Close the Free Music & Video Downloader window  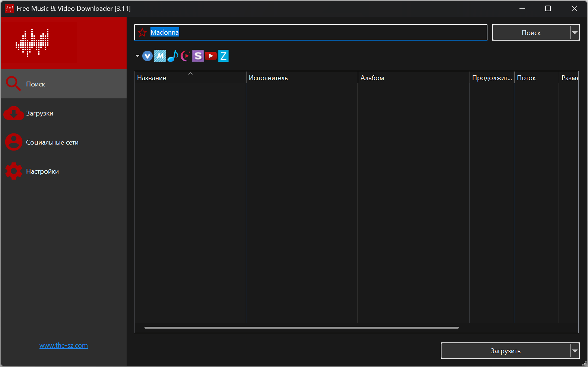pos(574,8)
